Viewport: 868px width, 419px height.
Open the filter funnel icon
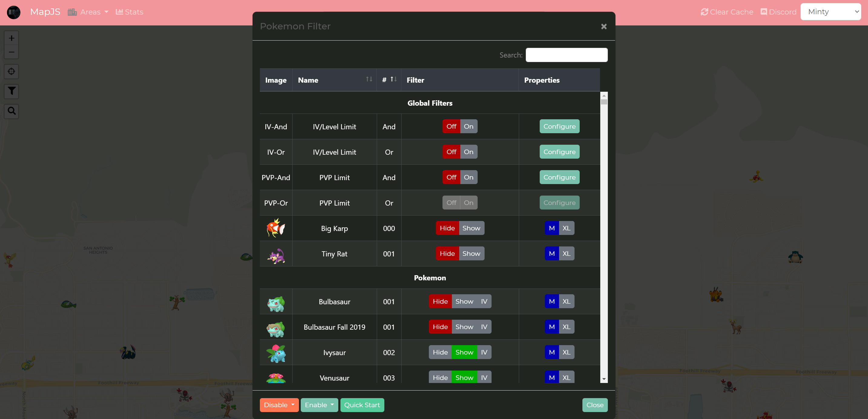[x=12, y=91]
